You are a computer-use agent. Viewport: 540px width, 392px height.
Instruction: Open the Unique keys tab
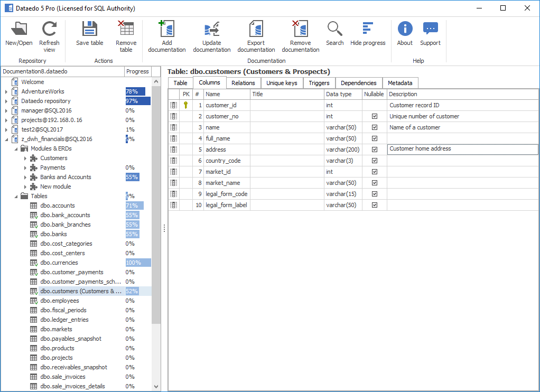(282, 83)
